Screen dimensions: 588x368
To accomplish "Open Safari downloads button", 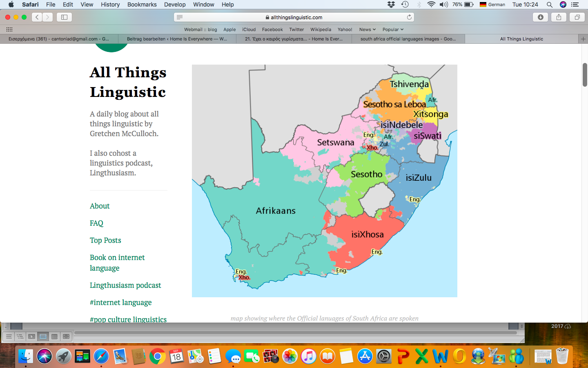I will coord(540,17).
